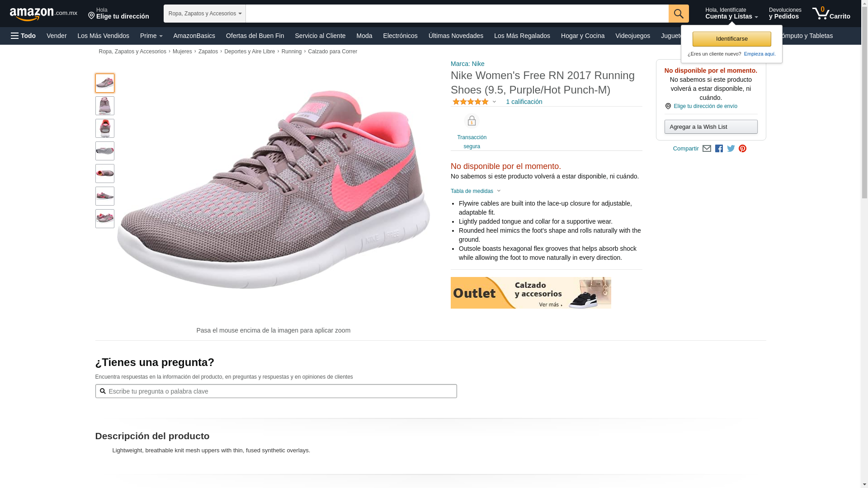Open the Marca: Nike brand link
The height and width of the screenshot is (488, 868).
(x=467, y=64)
